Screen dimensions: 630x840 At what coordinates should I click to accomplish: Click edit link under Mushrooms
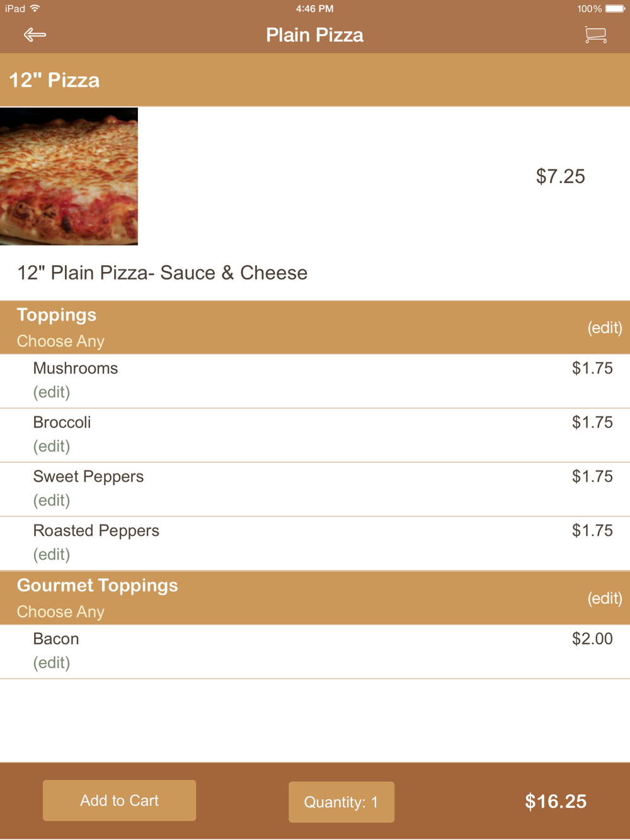point(52,392)
